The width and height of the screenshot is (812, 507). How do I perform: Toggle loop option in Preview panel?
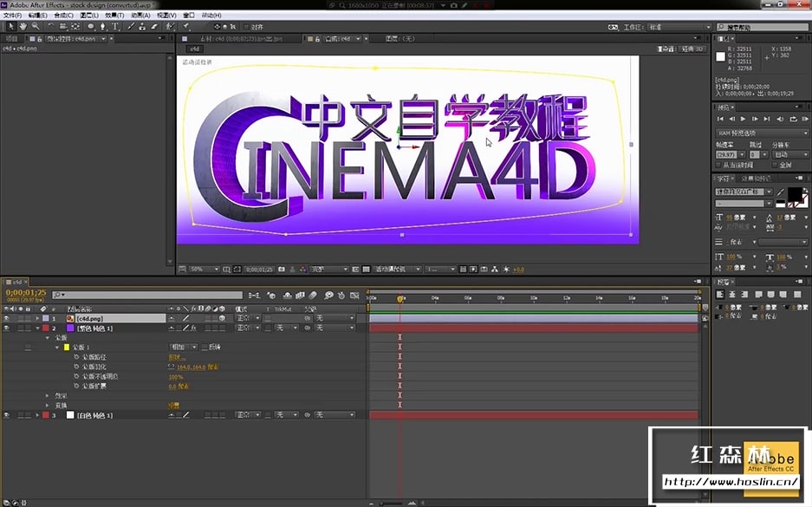(x=793, y=119)
